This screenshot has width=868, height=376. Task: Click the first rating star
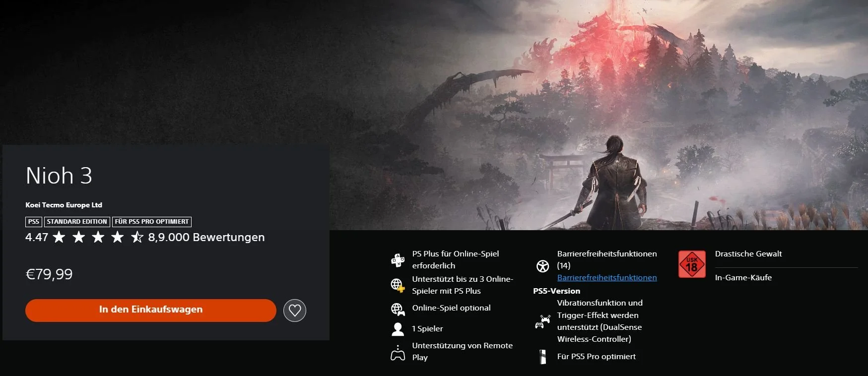pyautogui.click(x=59, y=237)
